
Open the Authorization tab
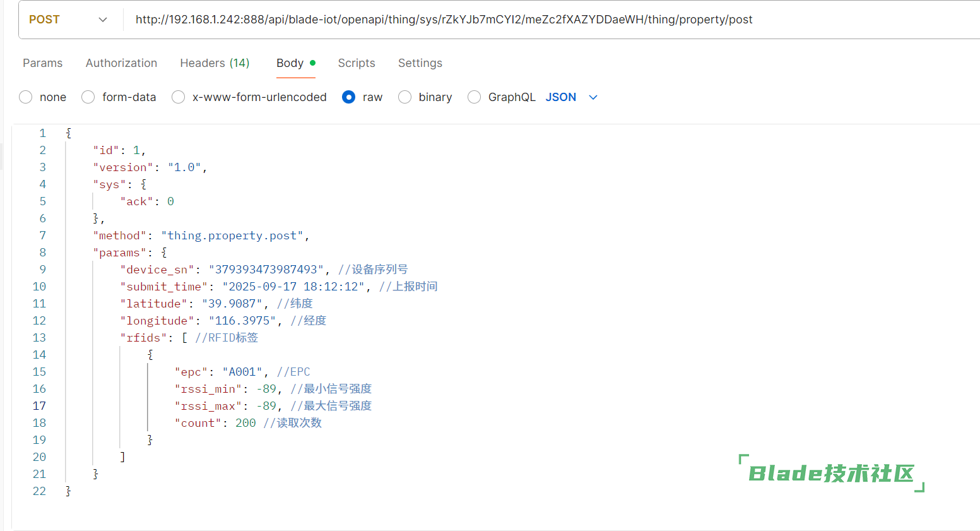pyautogui.click(x=121, y=63)
